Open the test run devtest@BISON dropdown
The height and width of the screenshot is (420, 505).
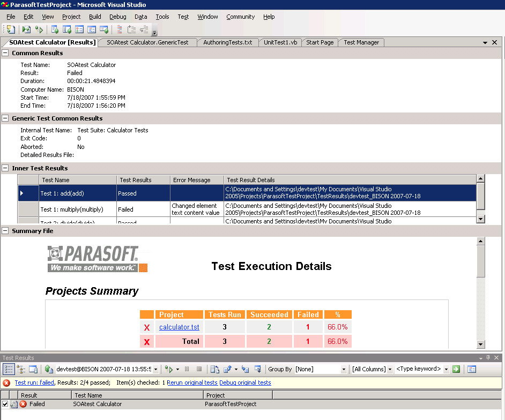[155, 370]
